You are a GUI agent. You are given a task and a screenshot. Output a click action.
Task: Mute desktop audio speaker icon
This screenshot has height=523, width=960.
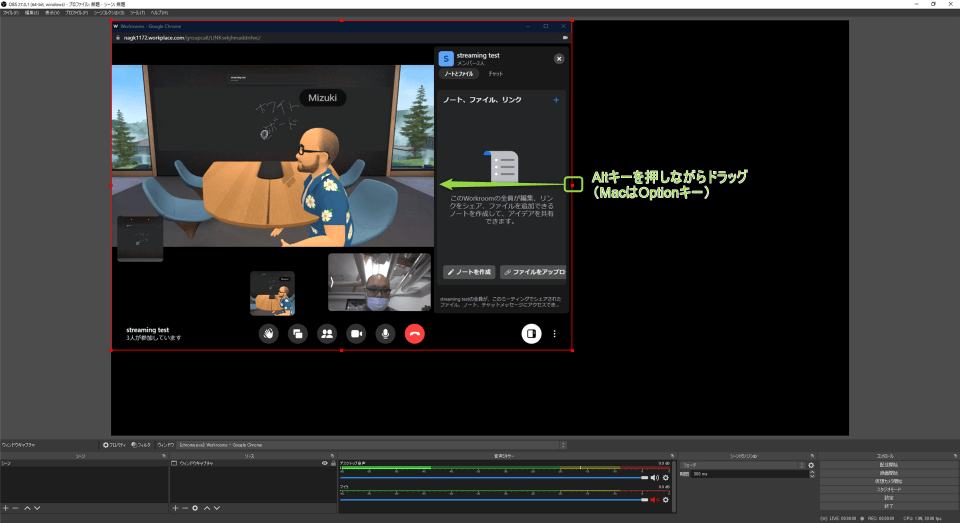(655, 478)
